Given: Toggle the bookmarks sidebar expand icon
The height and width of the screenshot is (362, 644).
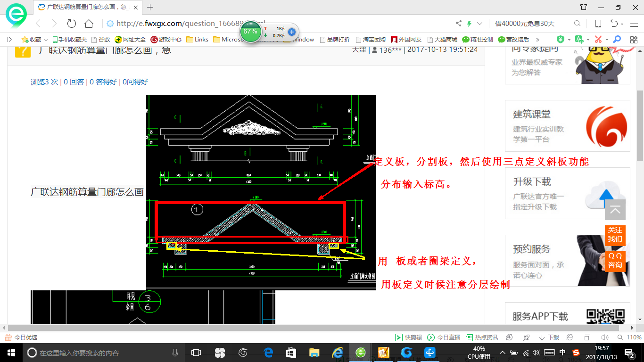Looking at the screenshot, I should pyautogui.click(x=10, y=40).
